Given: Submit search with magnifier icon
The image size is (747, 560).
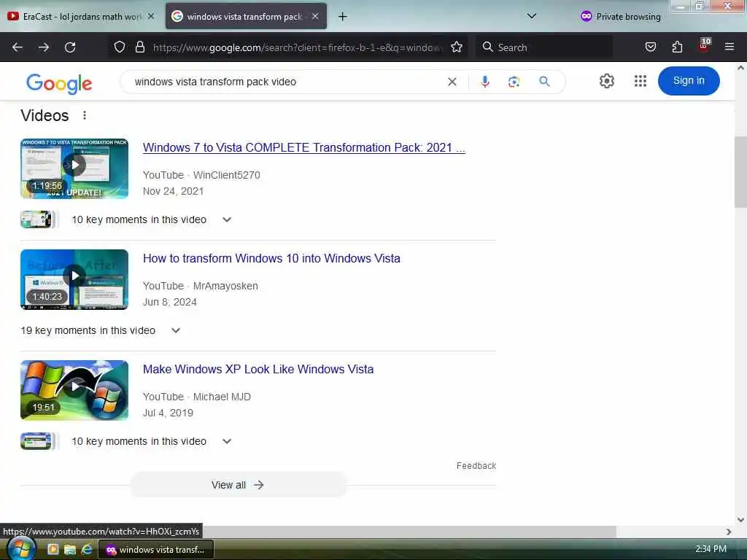Looking at the screenshot, I should click(544, 82).
